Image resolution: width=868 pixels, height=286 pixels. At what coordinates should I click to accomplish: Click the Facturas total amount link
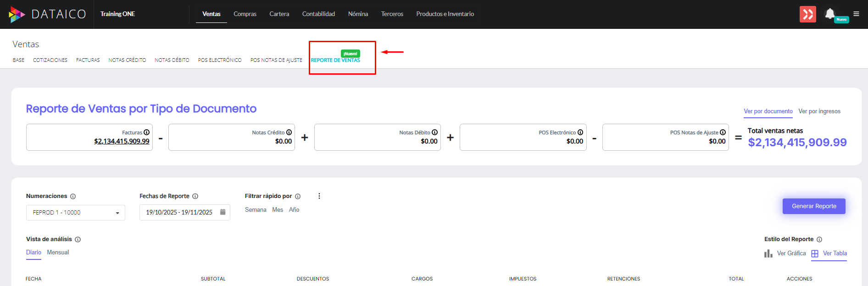pos(122,141)
